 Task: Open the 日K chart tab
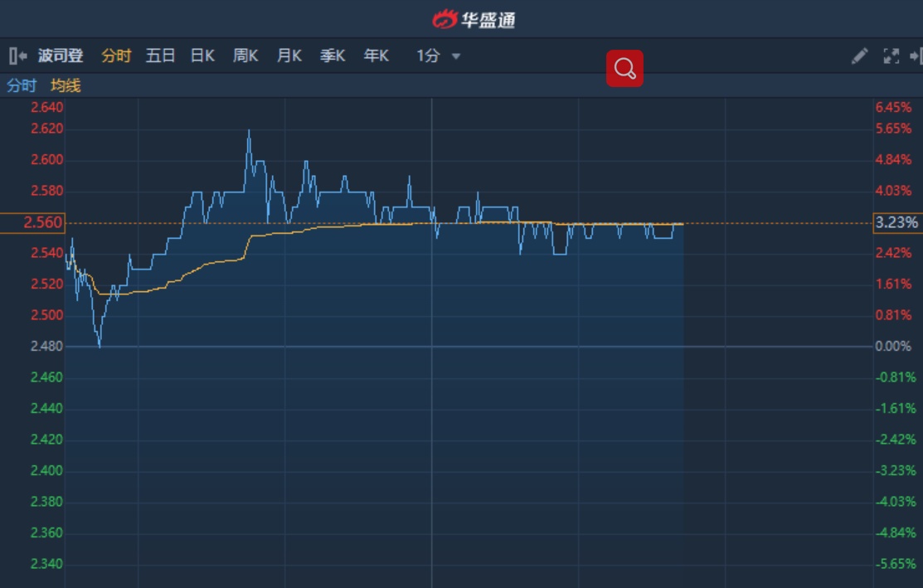coord(202,56)
